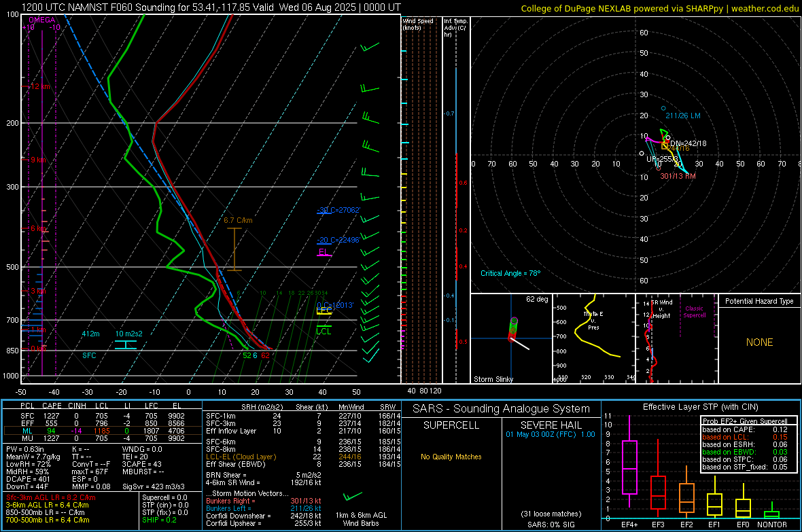802x532 pixels.
Task: Click the 700-500mb LR yellow text
Action: click(x=48, y=520)
